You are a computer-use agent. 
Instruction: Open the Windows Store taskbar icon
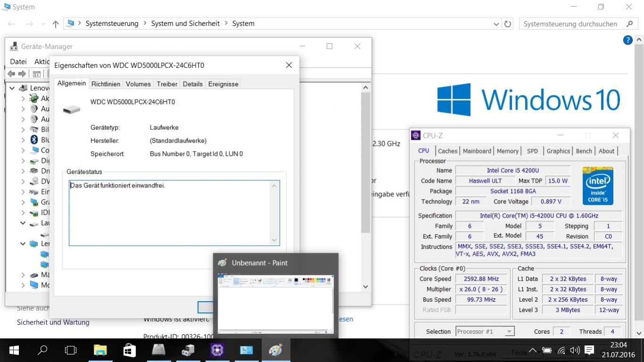click(129, 350)
